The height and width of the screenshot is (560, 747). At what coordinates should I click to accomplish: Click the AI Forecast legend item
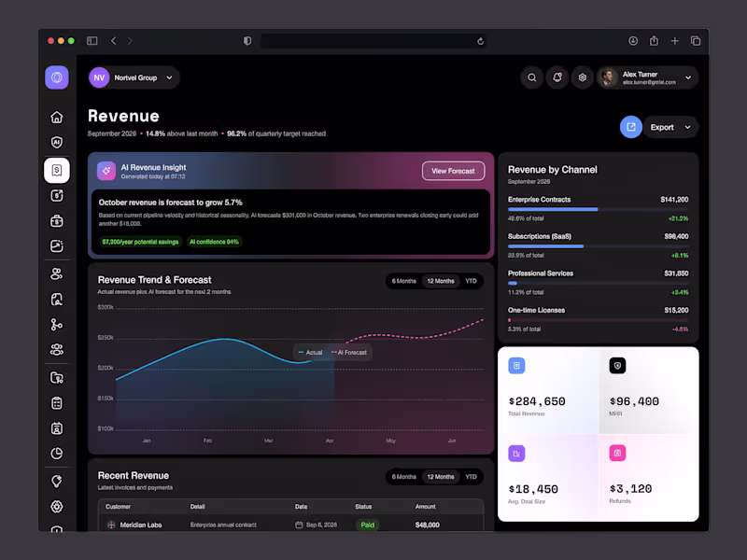348,353
